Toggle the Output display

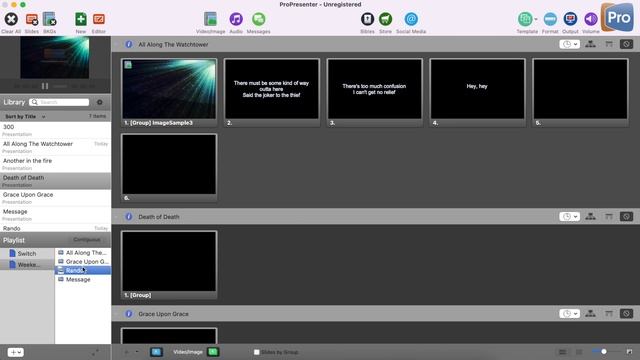click(570, 19)
